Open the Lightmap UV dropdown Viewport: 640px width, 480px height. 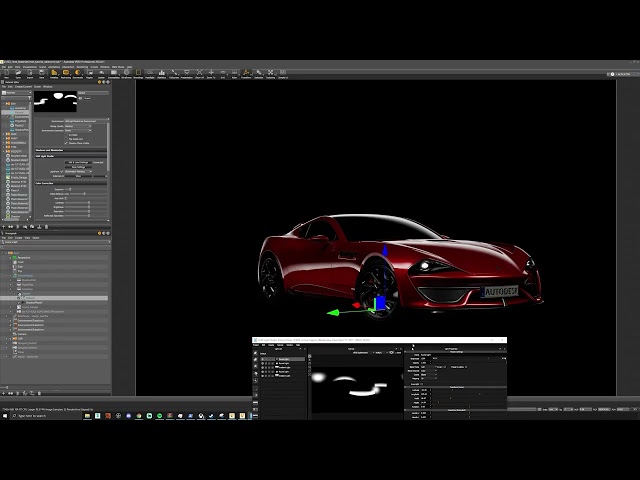78,171
